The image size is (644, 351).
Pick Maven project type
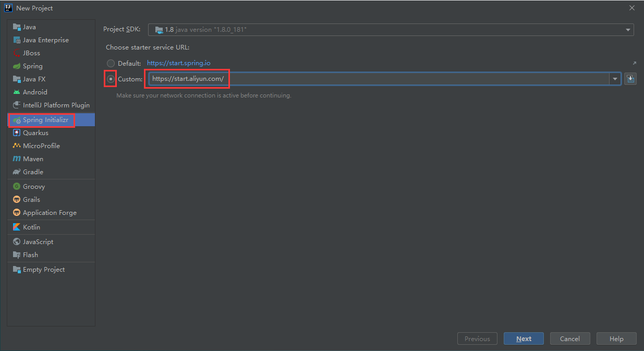pyautogui.click(x=51, y=159)
